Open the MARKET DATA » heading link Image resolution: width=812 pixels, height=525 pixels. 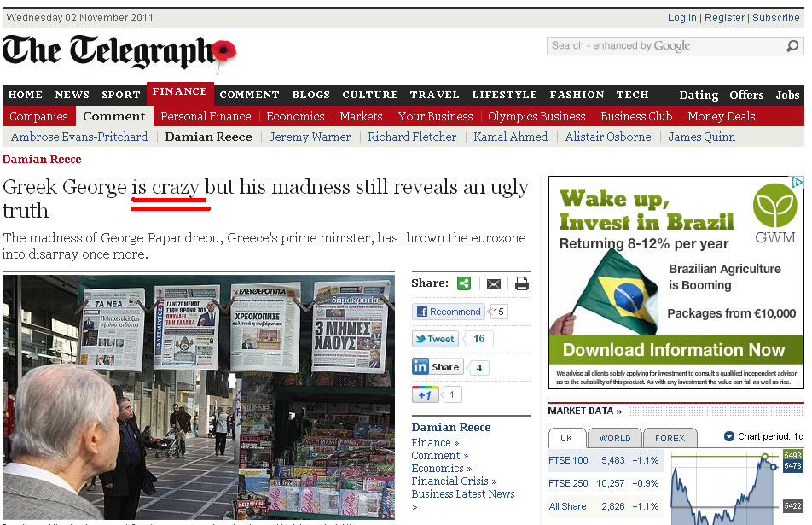(x=584, y=411)
